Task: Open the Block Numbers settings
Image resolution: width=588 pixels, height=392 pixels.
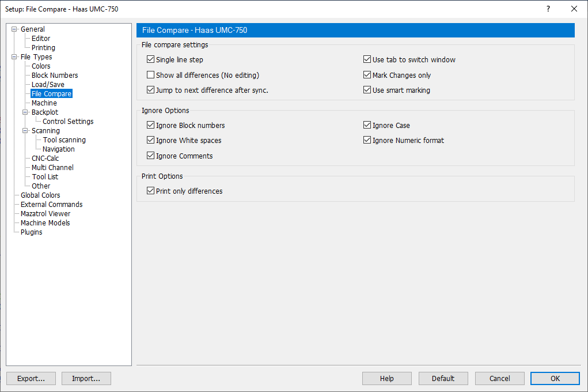Action: point(54,75)
